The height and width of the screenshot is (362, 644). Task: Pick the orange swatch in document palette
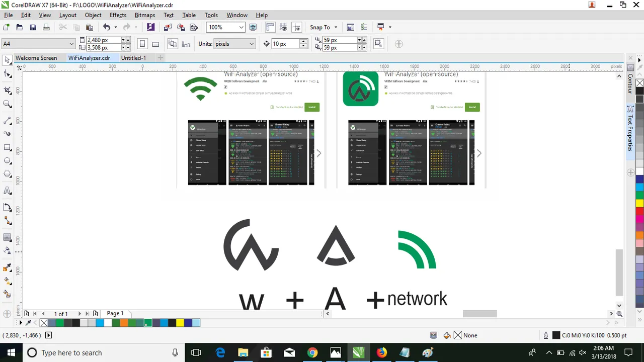click(x=124, y=323)
